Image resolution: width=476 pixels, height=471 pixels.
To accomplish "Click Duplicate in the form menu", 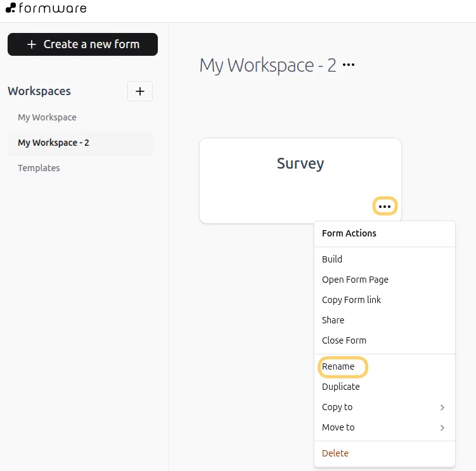I will [340, 387].
